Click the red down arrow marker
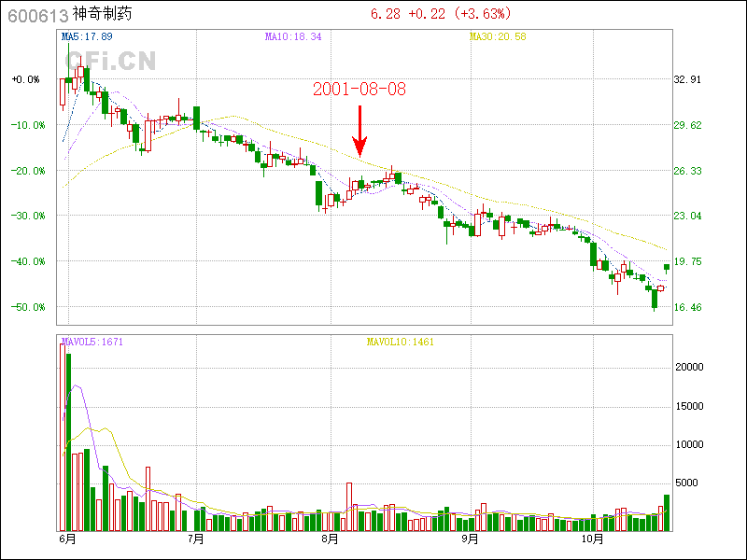Viewport: 747px width, 560px height. pyautogui.click(x=359, y=131)
